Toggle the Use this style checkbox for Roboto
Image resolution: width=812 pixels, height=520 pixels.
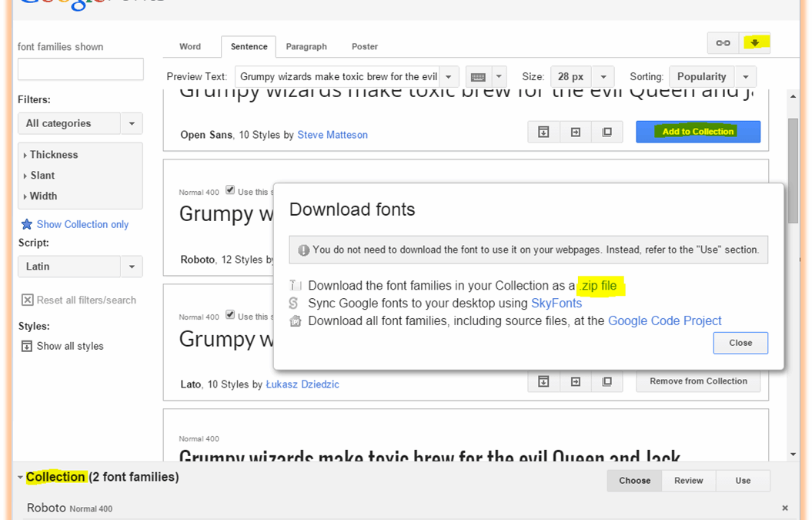coord(230,190)
